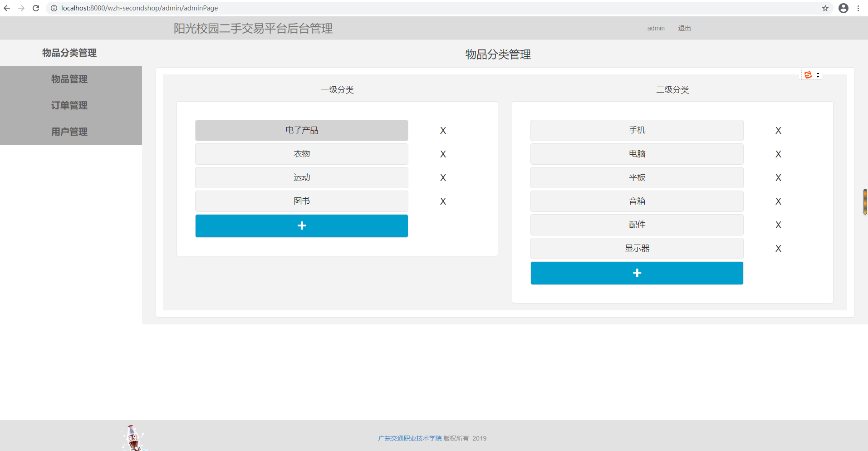Add a new first-level category
The height and width of the screenshot is (451, 868).
[302, 226]
